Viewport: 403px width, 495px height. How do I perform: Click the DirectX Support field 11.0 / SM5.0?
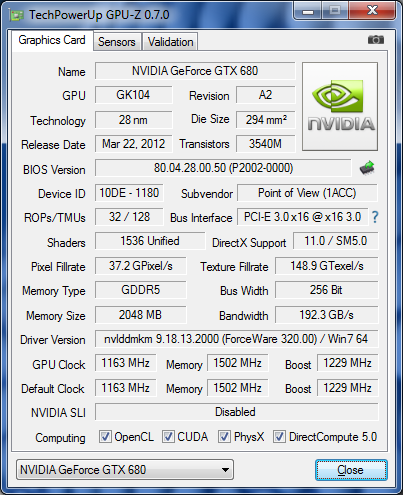coord(335,241)
